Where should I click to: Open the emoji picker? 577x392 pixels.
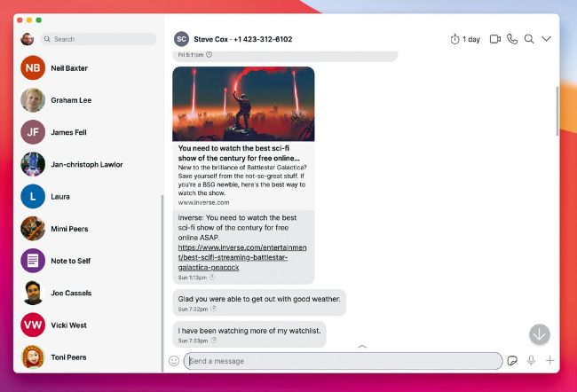click(174, 361)
